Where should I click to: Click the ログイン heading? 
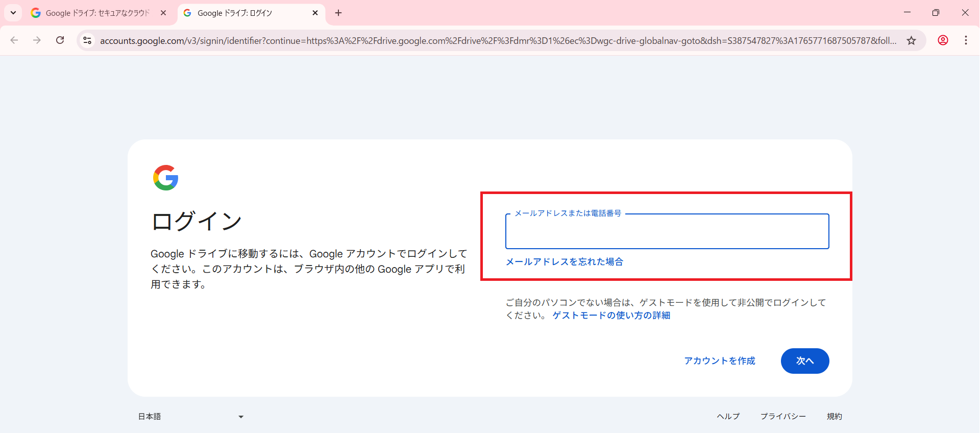coord(197,222)
